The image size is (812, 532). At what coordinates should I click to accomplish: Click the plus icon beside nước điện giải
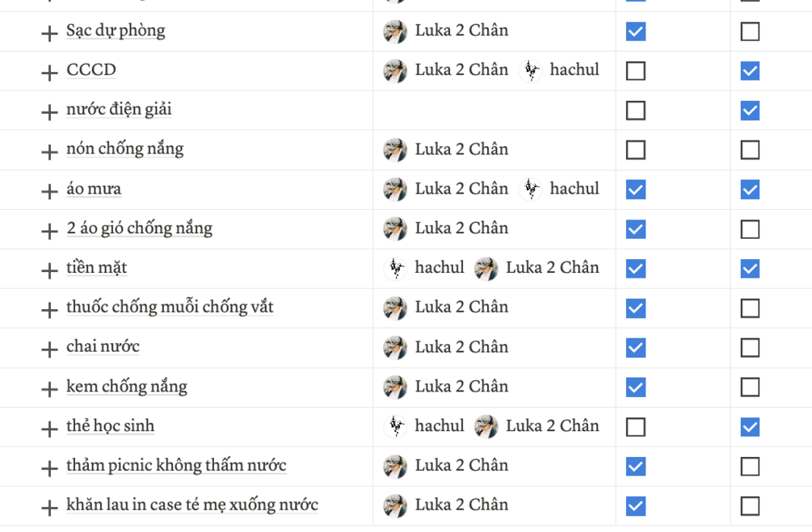click(x=49, y=112)
